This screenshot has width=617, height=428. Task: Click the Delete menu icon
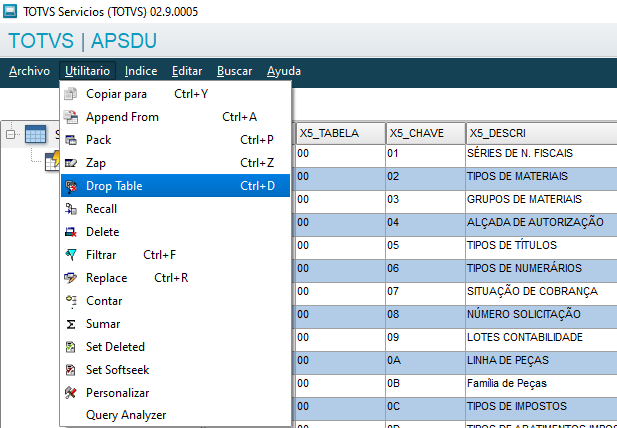71,232
